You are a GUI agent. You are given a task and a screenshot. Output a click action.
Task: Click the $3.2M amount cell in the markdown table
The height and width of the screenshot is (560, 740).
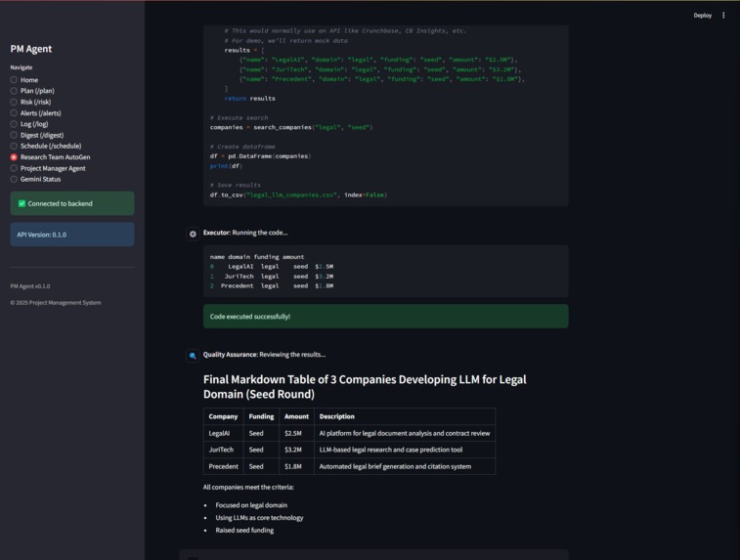[x=296, y=450]
